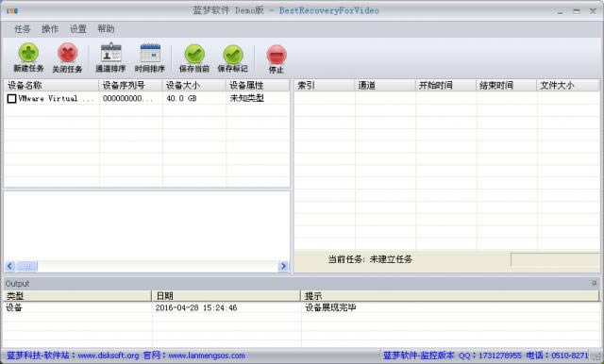This screenshot has height=364, width=604.
Task: Click the 日期 header in Output
Action: point(226,296)
